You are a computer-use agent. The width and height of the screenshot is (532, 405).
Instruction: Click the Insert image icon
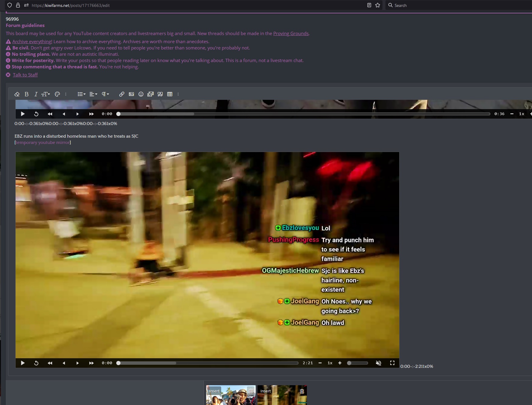click(131, 94)
